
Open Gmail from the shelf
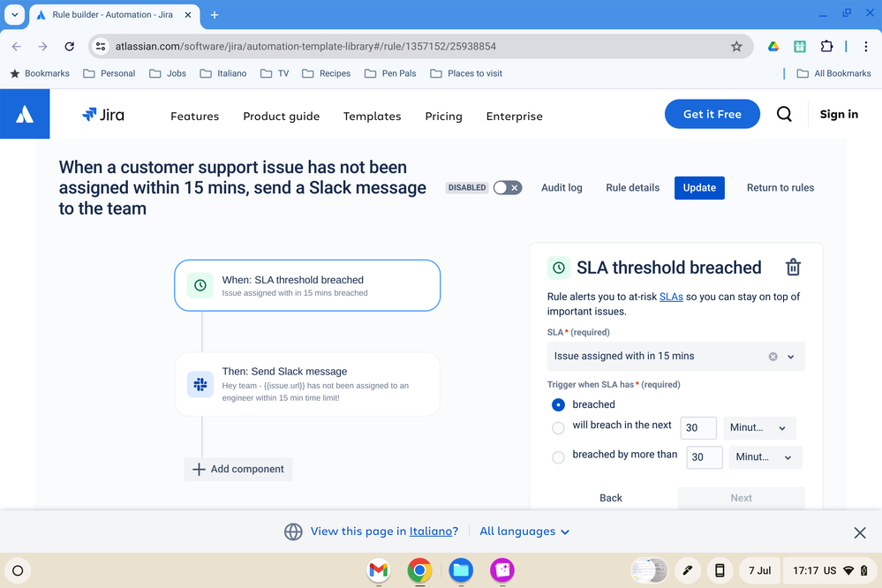click(x=379, y=570)
